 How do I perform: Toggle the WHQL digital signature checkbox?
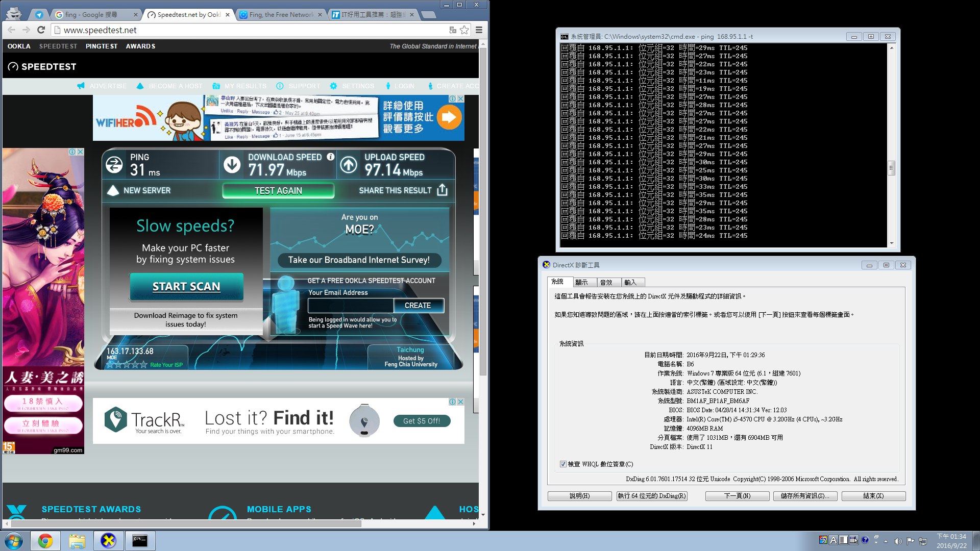(x=563, y=464)
